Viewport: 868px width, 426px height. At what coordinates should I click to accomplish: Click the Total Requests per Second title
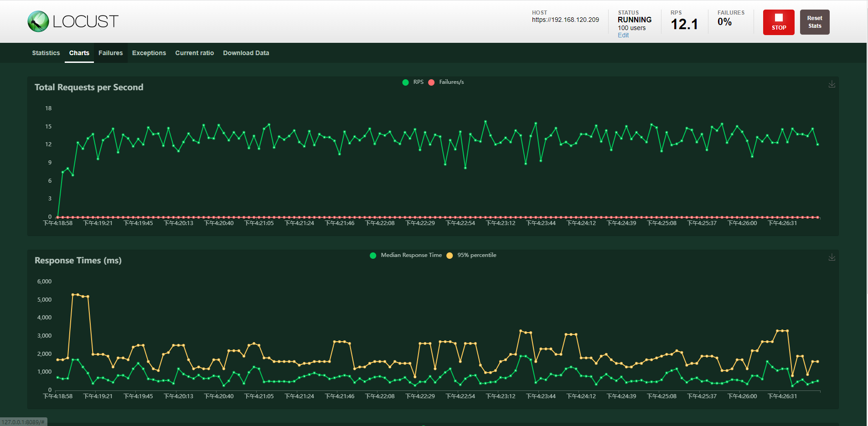tap(89, 87)
